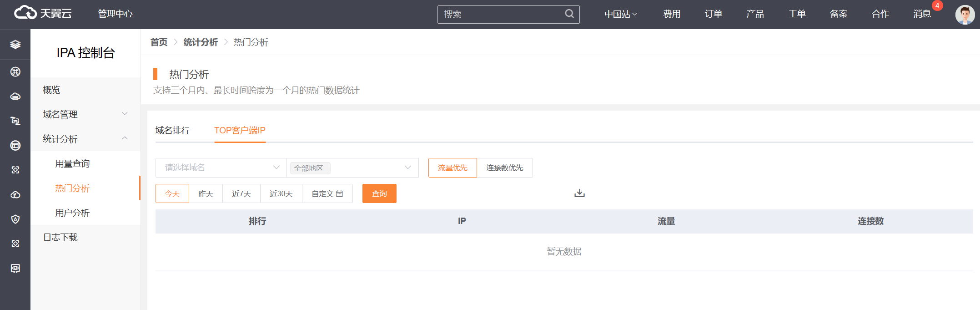Click the cloud speedometer icon in left rail
Screen dimensions: 980x310
click(x=15, y=195)
